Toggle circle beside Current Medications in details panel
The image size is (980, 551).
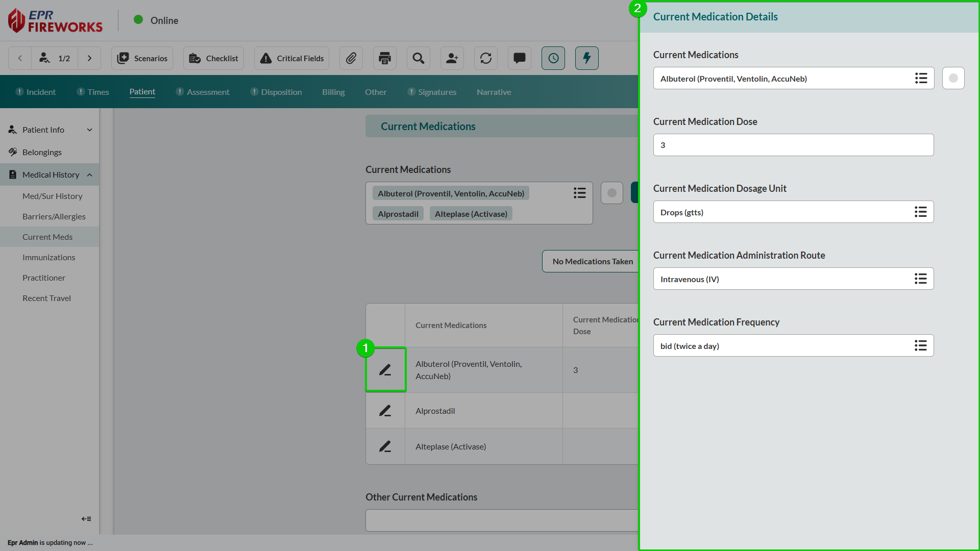coord(953,78)
